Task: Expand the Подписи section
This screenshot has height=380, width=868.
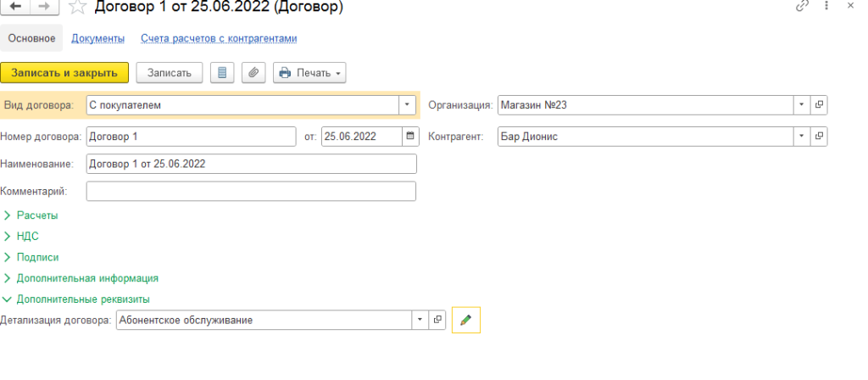Action: click(x=31, y=258)
